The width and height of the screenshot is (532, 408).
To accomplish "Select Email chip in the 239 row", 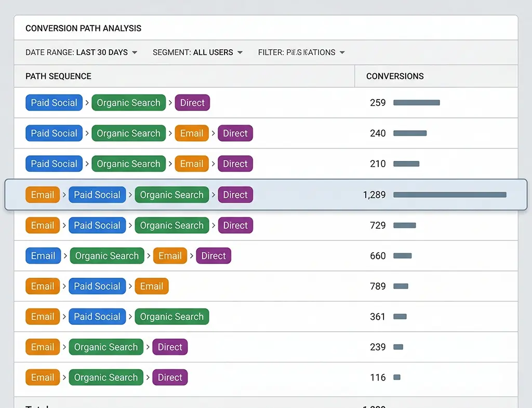I will [43, 347].
